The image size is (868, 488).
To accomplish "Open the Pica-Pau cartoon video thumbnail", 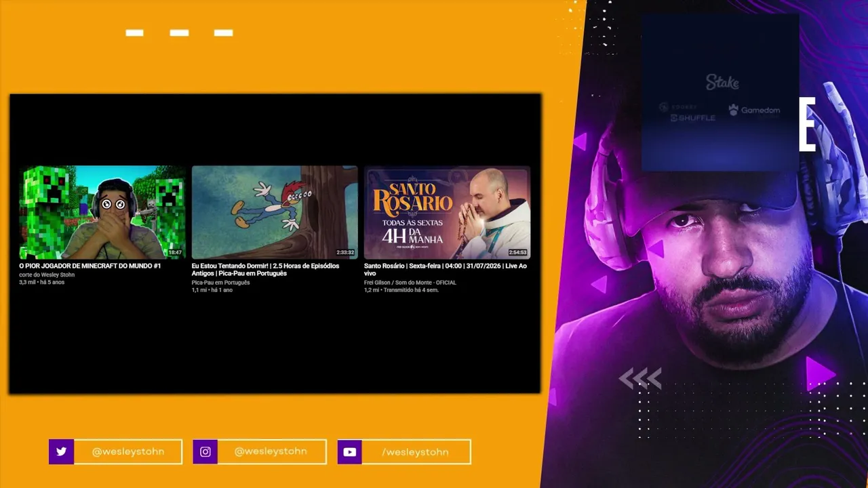I will [275, 212].
